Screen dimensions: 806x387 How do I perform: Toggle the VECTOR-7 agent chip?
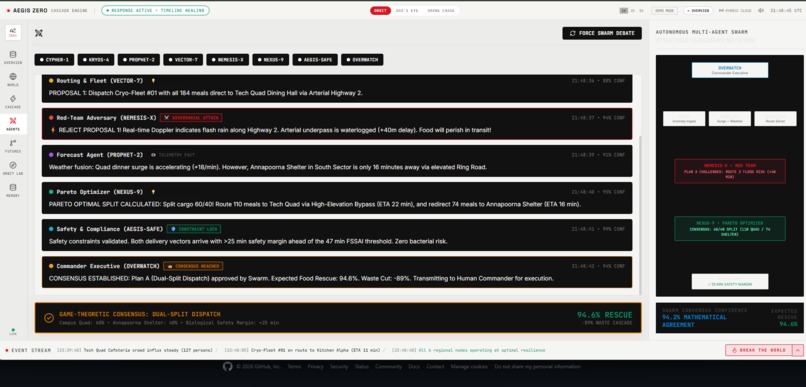[183, 60]
